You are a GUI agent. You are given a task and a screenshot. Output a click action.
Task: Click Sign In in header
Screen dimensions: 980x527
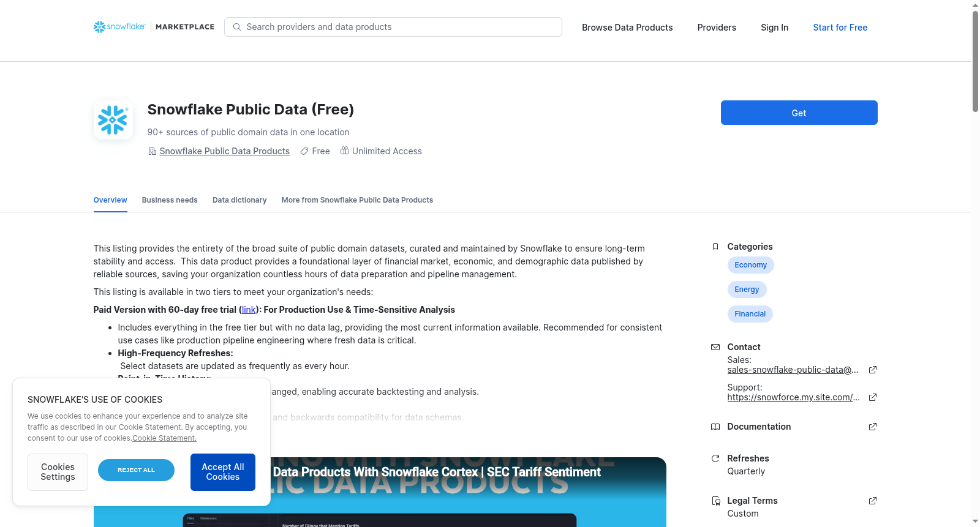(774, 28)
